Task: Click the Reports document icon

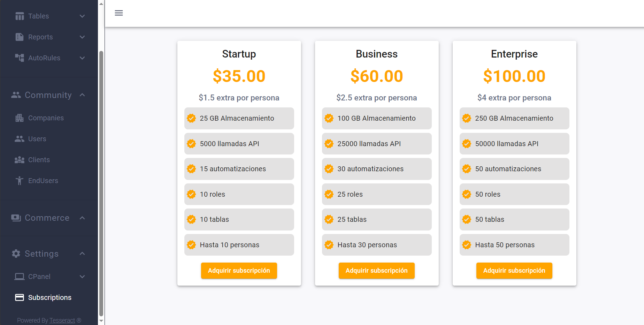Action: (20, 37)
